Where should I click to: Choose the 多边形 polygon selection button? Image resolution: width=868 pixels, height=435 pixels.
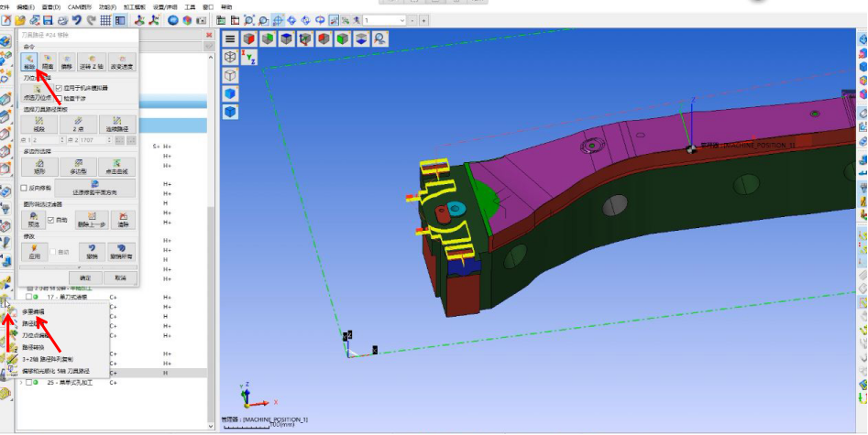click(78, 167)
